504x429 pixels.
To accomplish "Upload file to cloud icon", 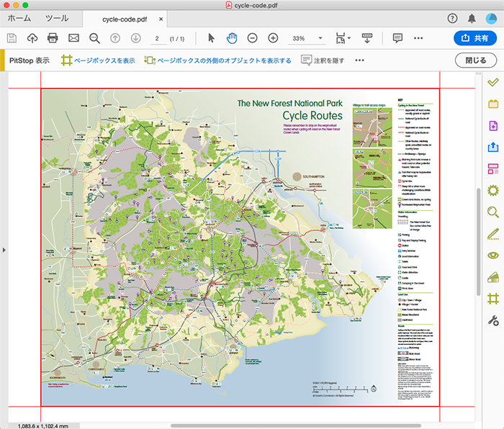I will (x=32, y=38).
